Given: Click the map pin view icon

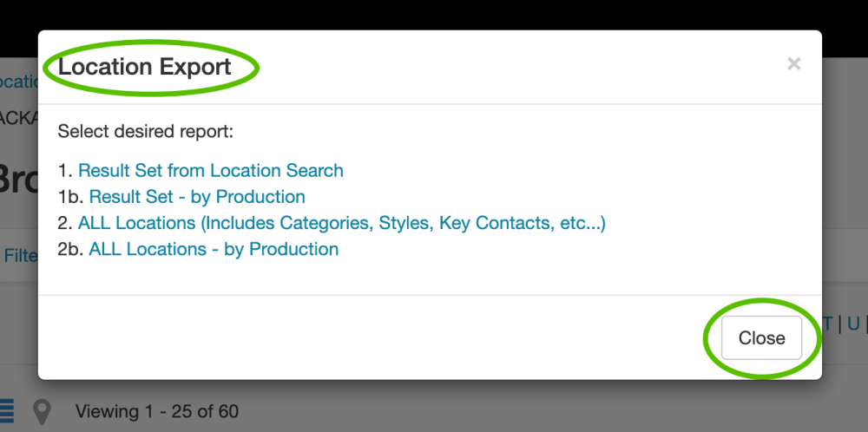Looking at the screenshot, I should click(x=42, y=410).
